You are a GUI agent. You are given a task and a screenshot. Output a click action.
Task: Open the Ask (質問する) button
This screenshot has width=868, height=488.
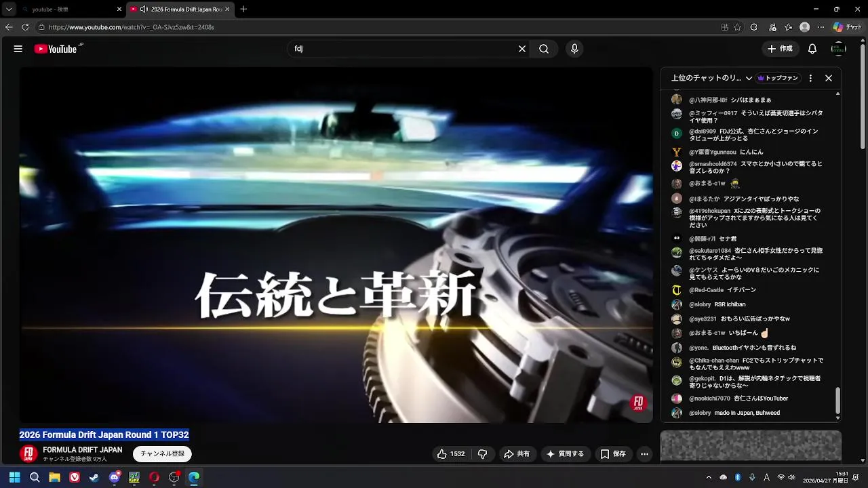tap(565, 454)
